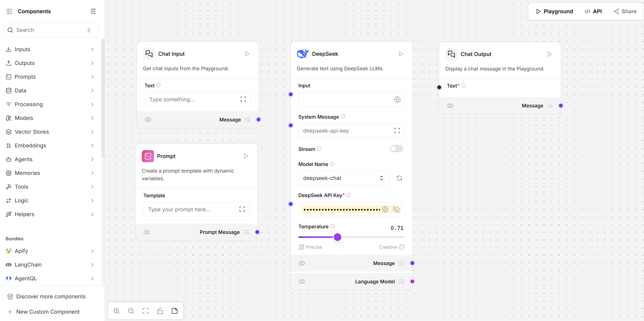644x321 pixels.
Task: Click globe icon in DeepSeek Input field
Action: (397, 100)
